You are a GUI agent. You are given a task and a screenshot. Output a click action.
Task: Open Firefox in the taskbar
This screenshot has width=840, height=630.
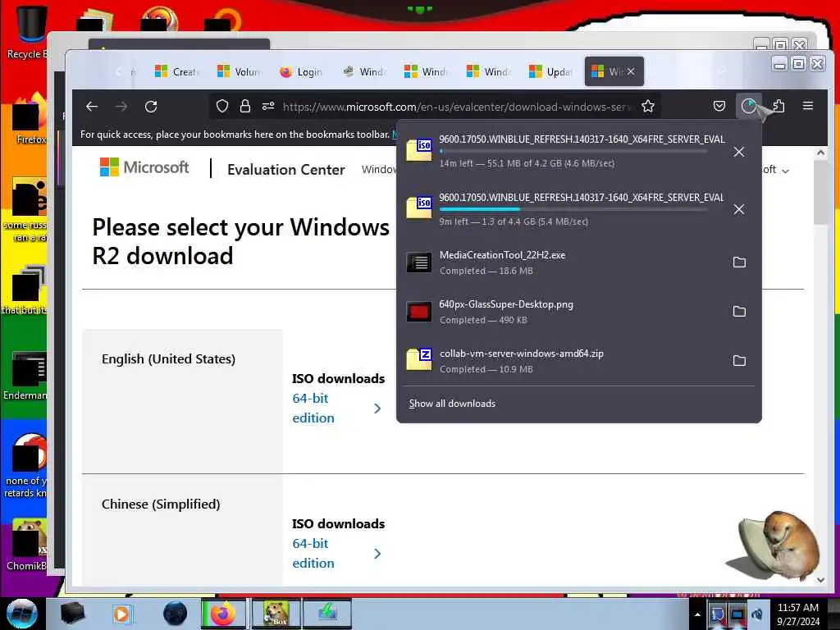coord(223,614)
